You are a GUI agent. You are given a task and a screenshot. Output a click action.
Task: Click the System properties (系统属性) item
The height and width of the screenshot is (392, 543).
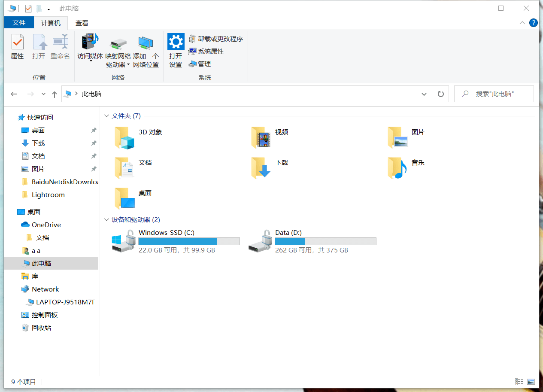(x=206, y=52)
